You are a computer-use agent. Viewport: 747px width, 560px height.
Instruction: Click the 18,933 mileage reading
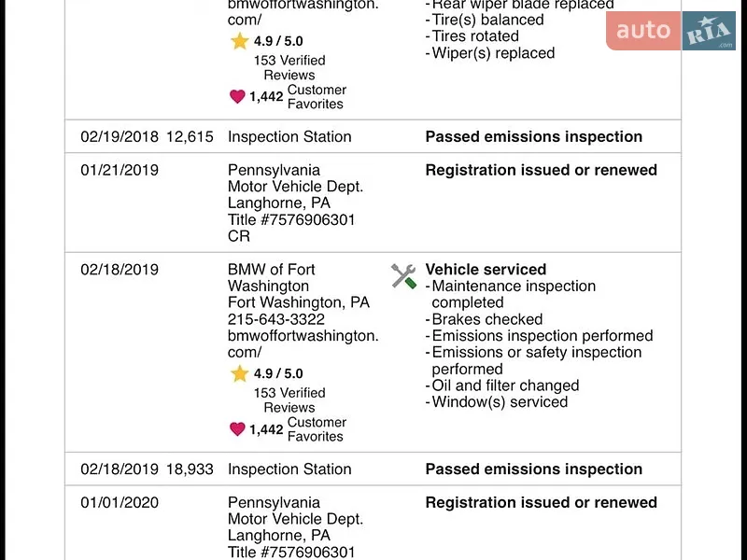(190, 469)
